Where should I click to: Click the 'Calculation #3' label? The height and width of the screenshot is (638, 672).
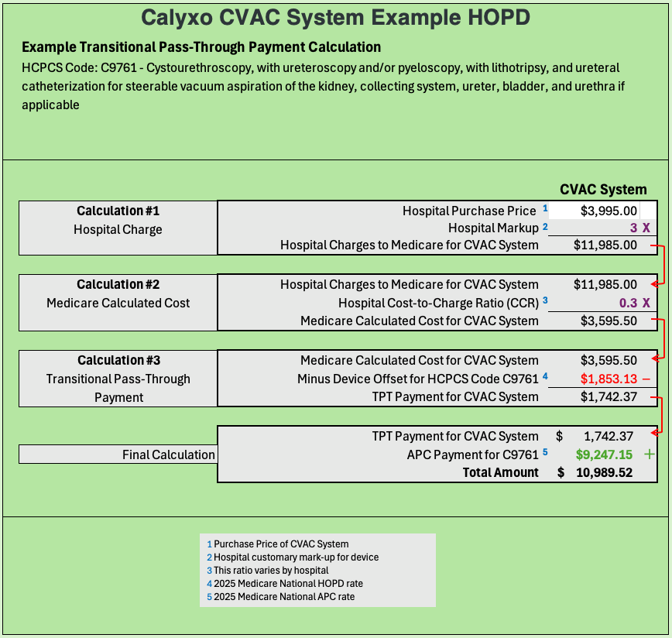[118, 360]
